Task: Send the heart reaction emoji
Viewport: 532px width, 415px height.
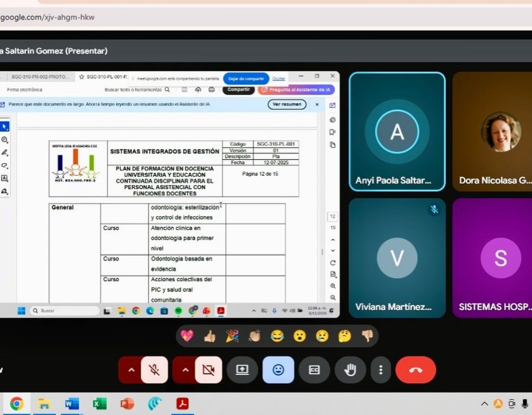Action: coord(187,336)
